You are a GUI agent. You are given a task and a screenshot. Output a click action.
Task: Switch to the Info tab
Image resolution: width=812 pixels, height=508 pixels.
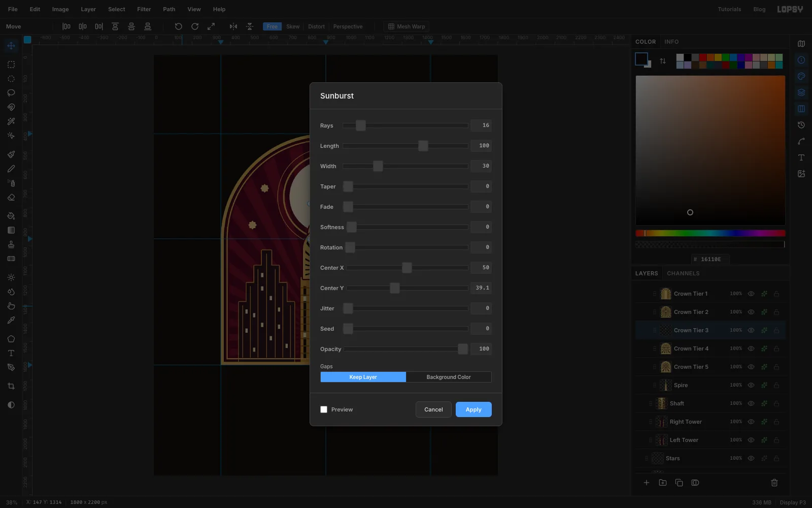click(x=671, y=42)
